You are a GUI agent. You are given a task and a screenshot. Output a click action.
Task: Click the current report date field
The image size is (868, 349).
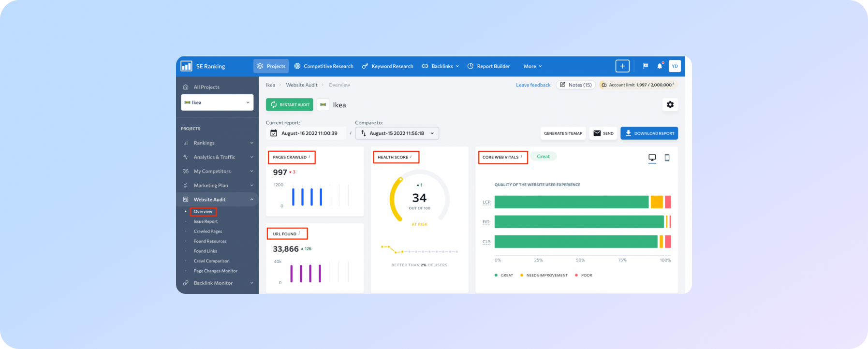point(306,133)
